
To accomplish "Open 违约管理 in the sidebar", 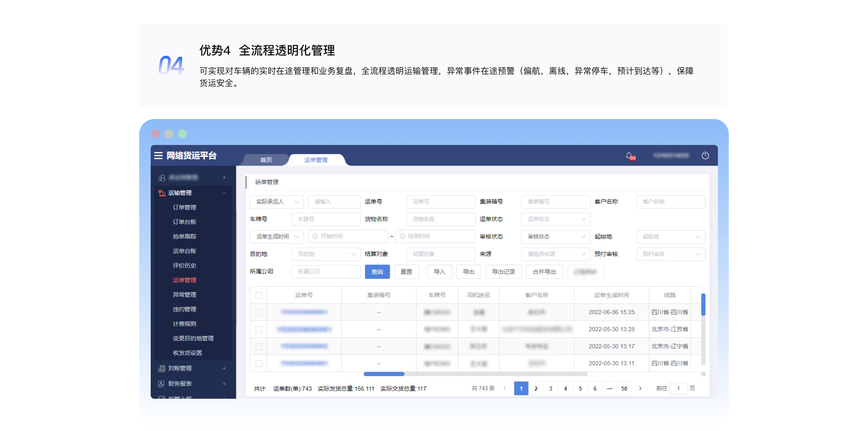I will (x=184, y=309).
